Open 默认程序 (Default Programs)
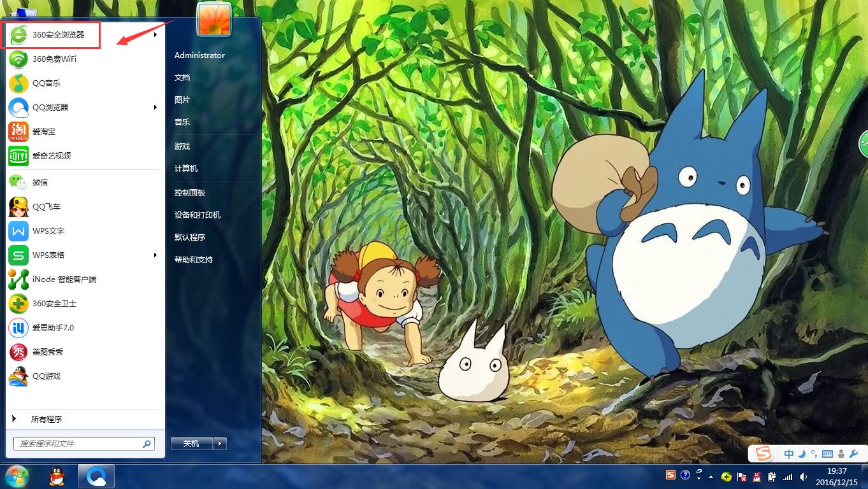Image resolution: width=868 pixels, height=489 pixels. [190, 237]
